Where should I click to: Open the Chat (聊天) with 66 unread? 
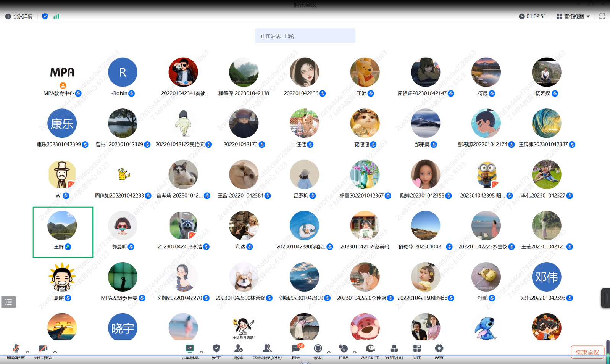click(x=297, y=349)
